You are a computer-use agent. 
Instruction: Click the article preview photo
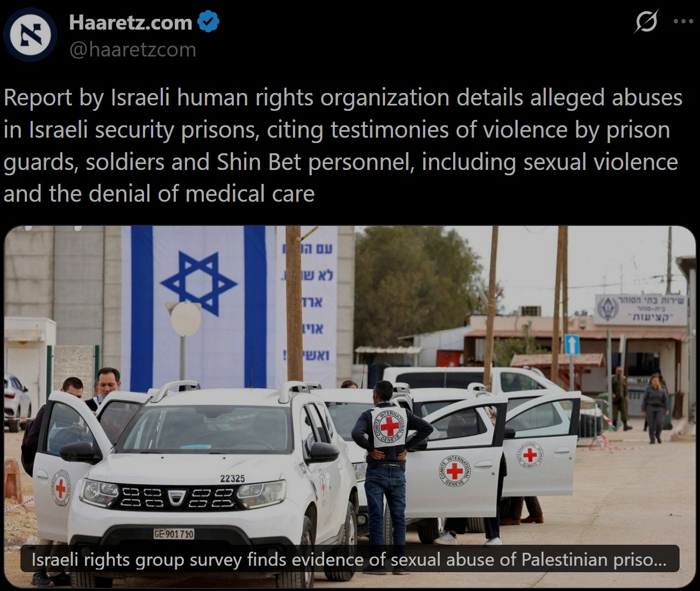(349, 407)
